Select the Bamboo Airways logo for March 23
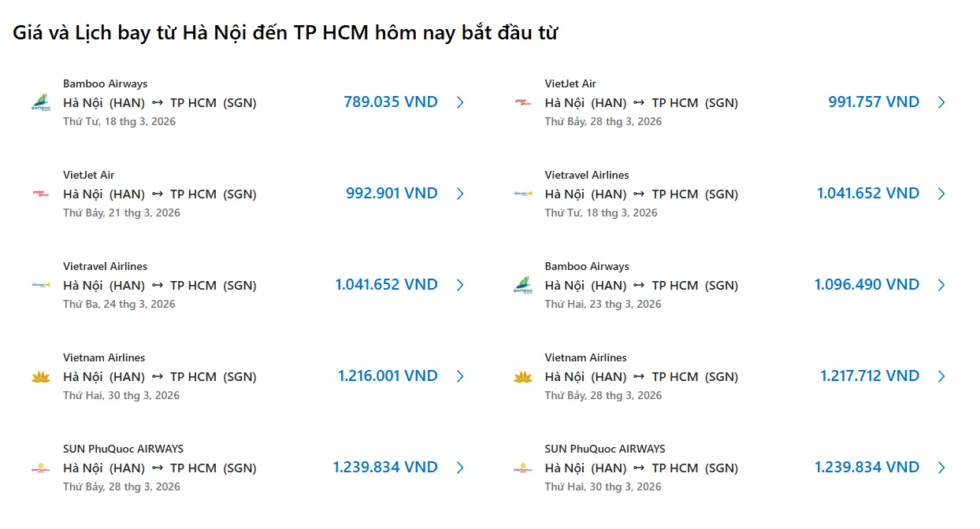 pyautogui.click(x=522, y=285)
